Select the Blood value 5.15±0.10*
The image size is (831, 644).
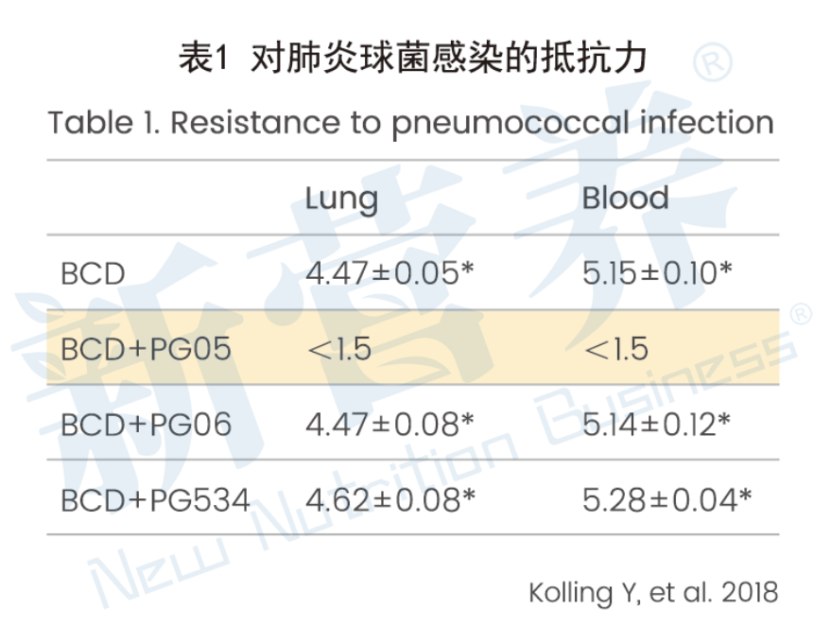657,273
